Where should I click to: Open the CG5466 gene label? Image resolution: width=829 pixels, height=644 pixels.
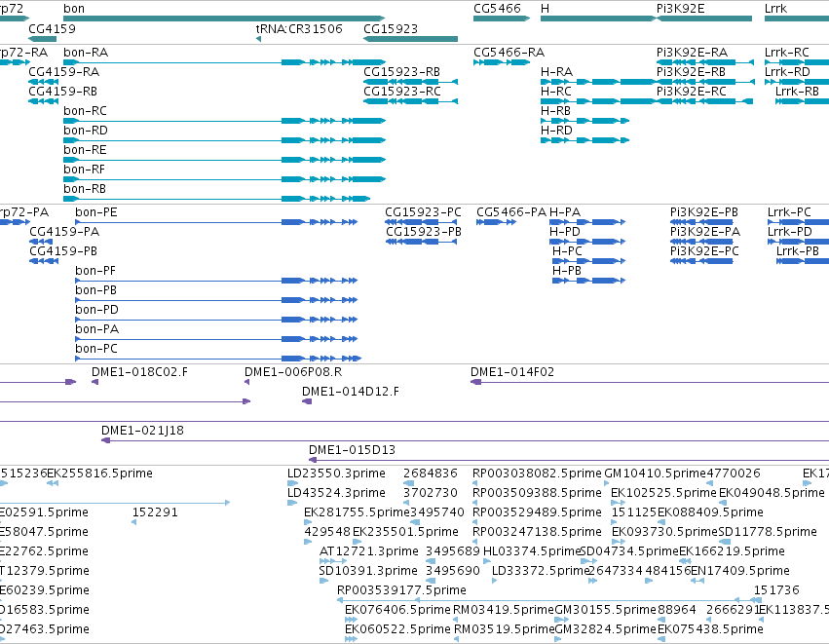click(x=497, y=9)
